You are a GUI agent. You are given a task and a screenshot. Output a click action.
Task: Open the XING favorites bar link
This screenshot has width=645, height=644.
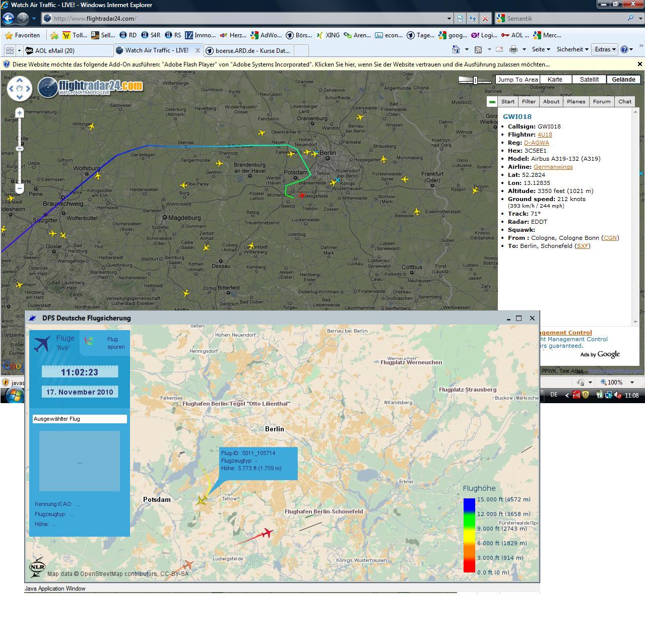tap(329, 35)
